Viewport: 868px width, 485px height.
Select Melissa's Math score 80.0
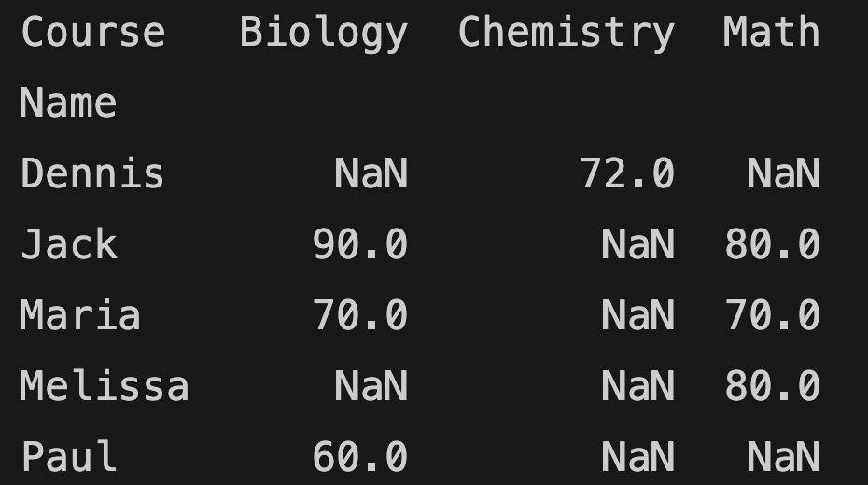(x=772, y=386)
